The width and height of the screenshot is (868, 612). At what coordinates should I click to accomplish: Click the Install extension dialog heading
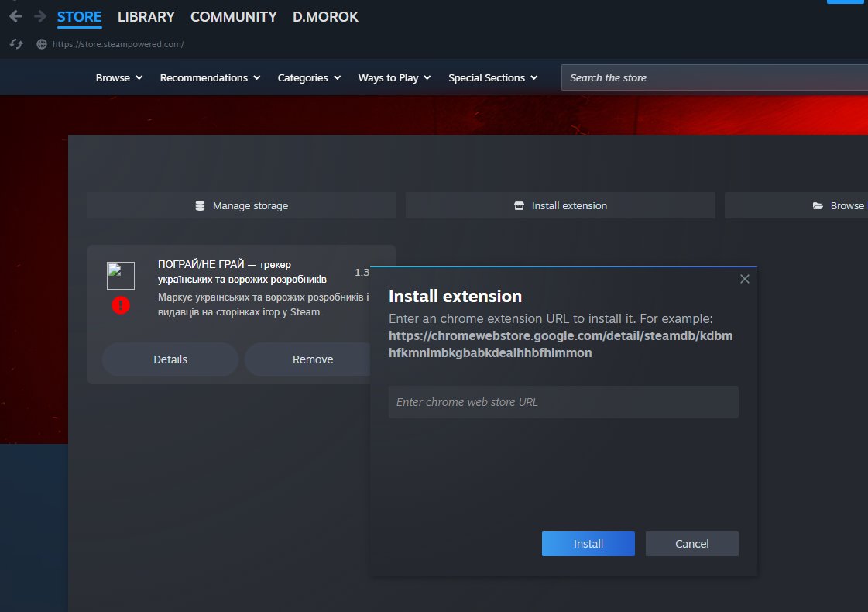(455, 296)
